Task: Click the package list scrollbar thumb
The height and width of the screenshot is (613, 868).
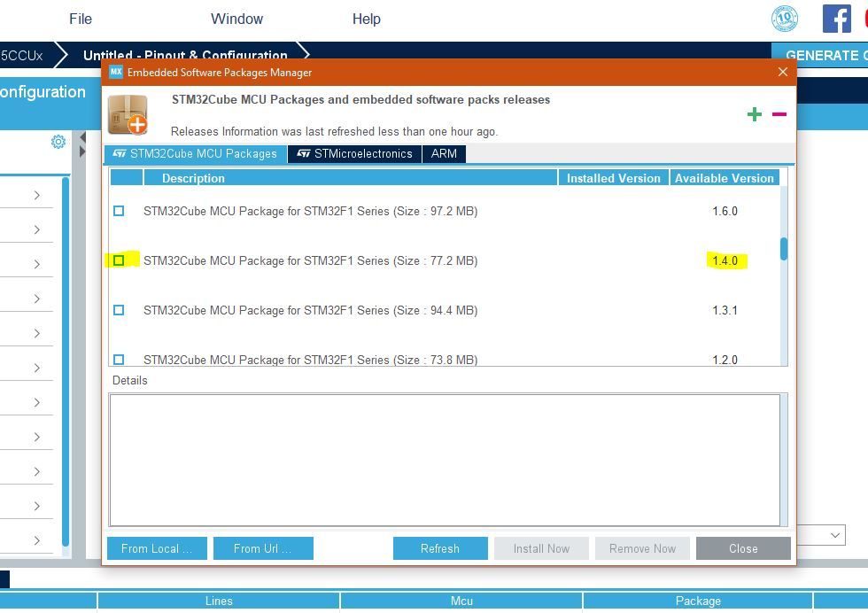Action: tap(784, 249)
